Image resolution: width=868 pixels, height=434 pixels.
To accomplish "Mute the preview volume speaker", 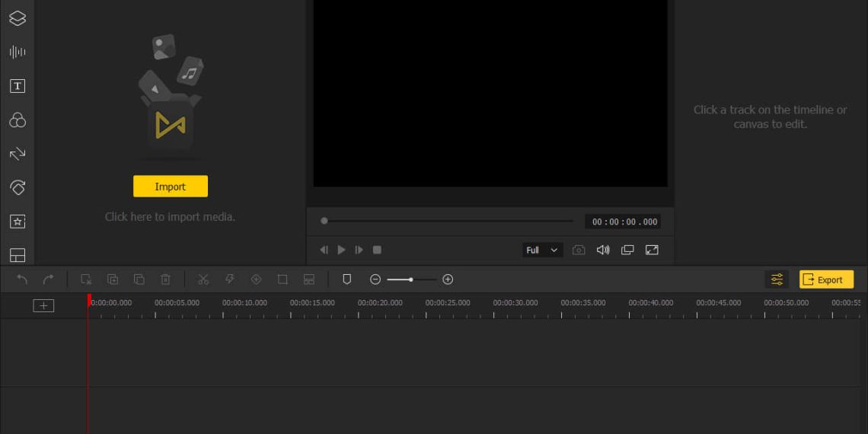I will (x=603, y=250).
